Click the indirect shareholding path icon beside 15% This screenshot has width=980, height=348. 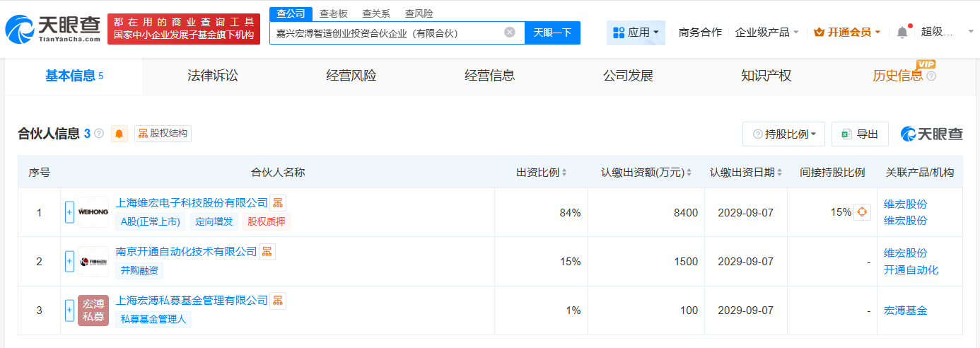tap(862, 212)
